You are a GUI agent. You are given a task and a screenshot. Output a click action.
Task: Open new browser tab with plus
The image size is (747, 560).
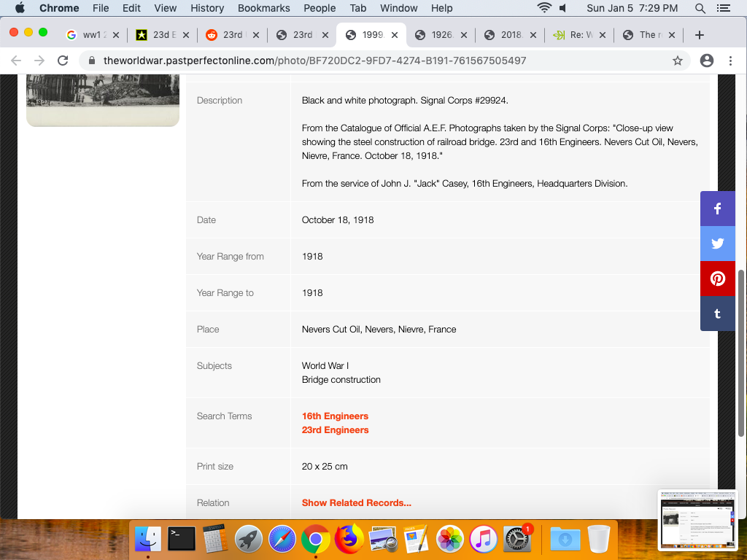pyautogui.click(x=699, y=35)
